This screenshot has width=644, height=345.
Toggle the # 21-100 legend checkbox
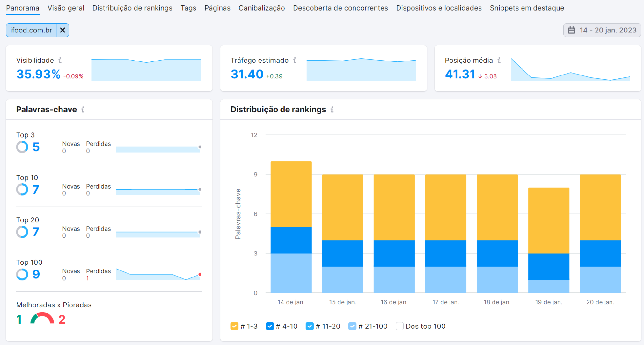tap(352, 326)
